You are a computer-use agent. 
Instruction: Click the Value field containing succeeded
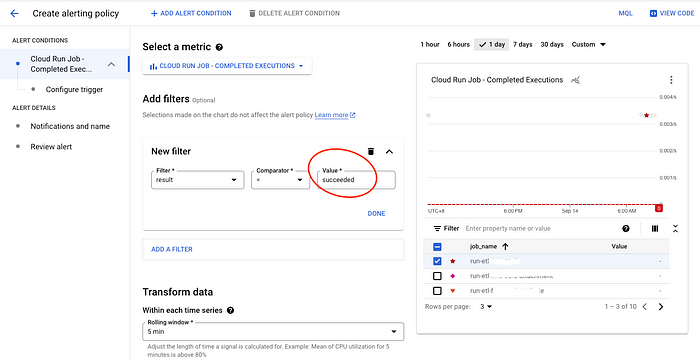[356, 180]
